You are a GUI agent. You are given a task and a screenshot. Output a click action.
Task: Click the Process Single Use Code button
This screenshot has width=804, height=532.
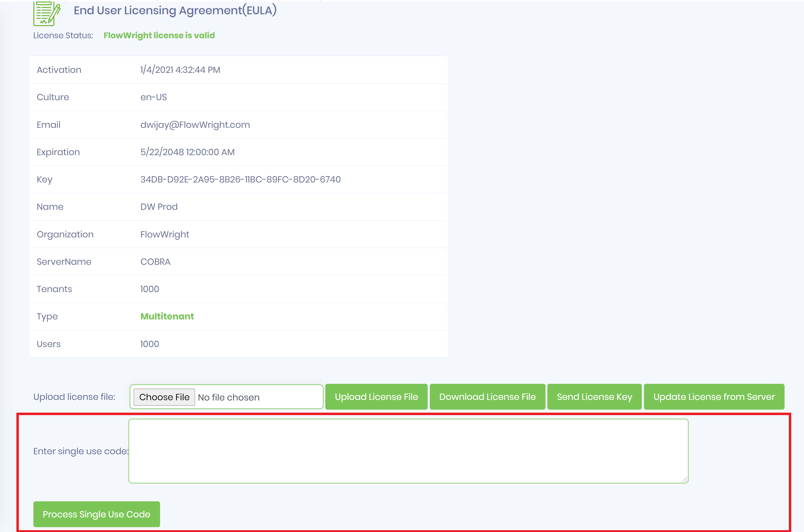pos(96,514)
